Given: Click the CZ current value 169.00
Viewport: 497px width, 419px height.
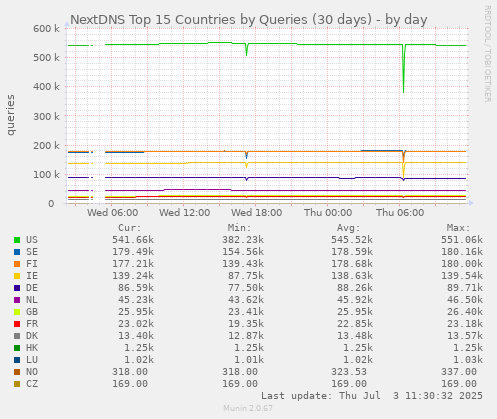Looking at the screenshot, I should pos(130,384).
